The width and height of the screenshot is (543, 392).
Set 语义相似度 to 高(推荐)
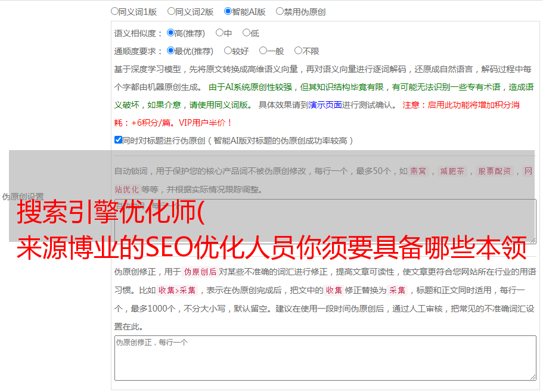coord(170,33)
